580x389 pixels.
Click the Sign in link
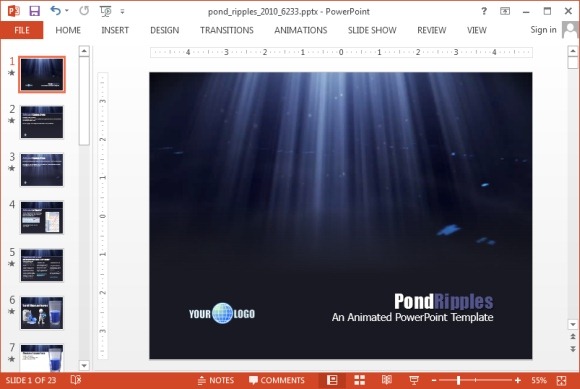[x=543, y=30]
